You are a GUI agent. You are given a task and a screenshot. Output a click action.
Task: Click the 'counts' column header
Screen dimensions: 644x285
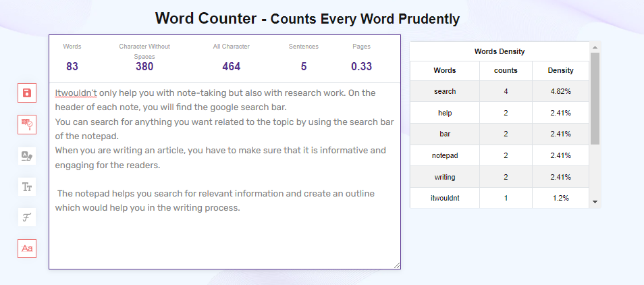506,71
